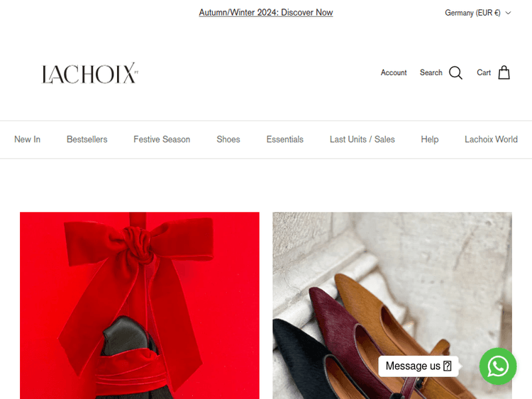Click the Cart text label
This screenshot has height=399, width=532.
click(484, 72)
